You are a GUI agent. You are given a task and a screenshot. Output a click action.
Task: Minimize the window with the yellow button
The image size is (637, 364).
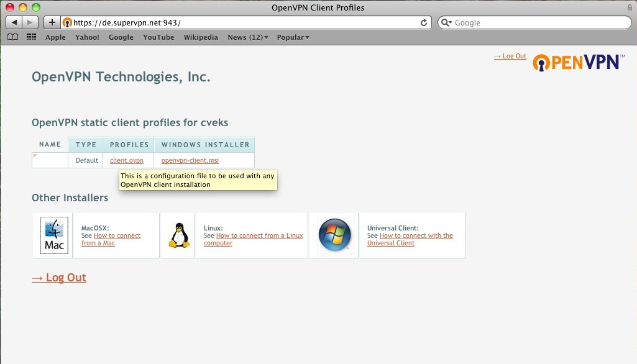tap(23, 7)
